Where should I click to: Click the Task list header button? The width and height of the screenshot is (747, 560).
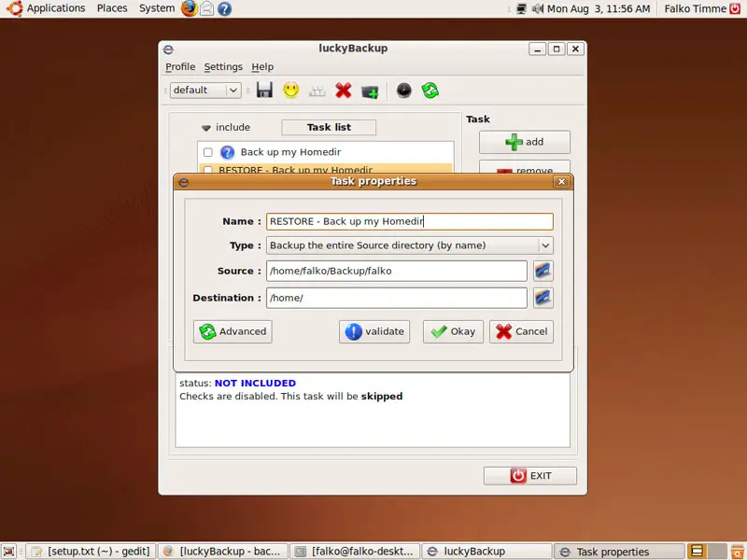coord(329,127)
